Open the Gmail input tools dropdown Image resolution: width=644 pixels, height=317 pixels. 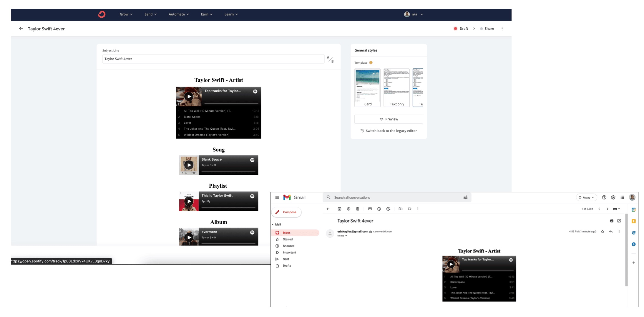[616, 209]
